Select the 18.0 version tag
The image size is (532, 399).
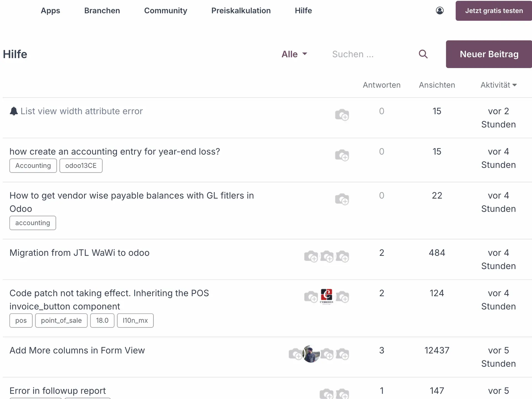[x=102, y=320]
